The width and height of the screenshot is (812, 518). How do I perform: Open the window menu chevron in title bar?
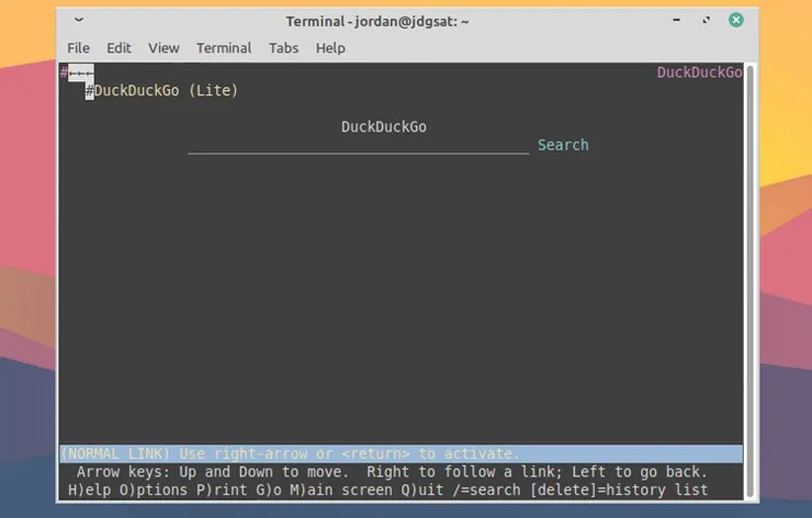click(79, 21)
